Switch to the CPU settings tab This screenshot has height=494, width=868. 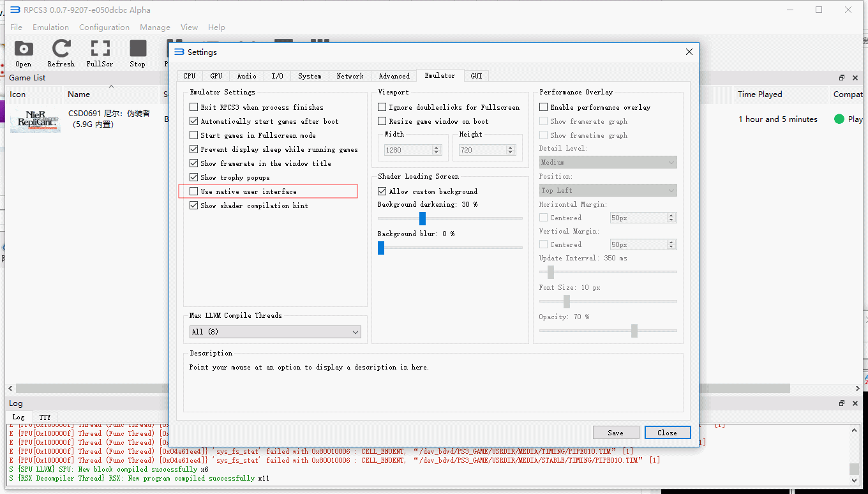click(x=190, y=76)
